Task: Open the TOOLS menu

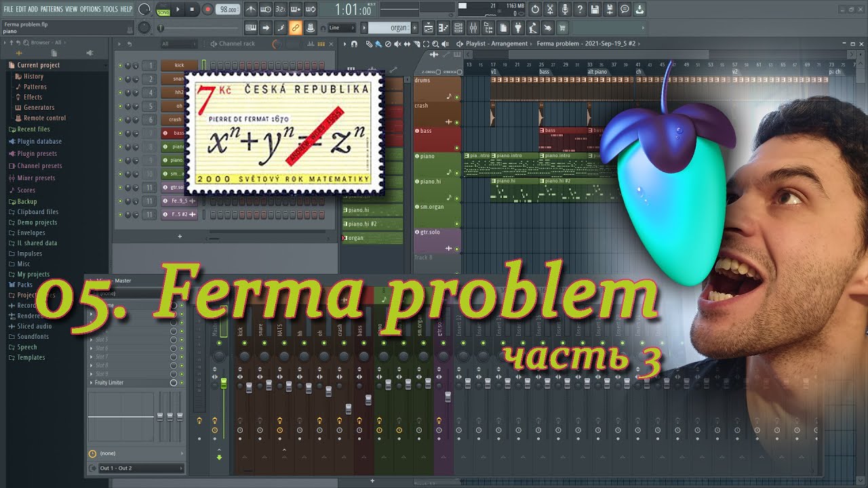Action: pos(110,9)
